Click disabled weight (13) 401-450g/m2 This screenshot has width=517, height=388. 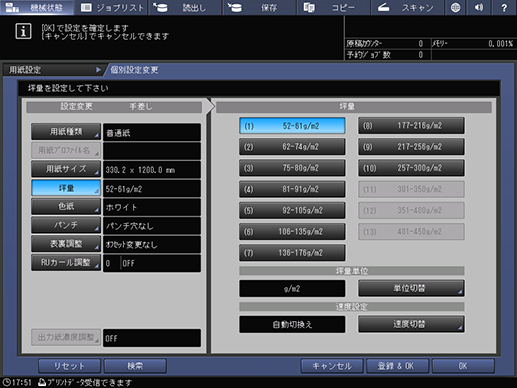coord(411,231)
